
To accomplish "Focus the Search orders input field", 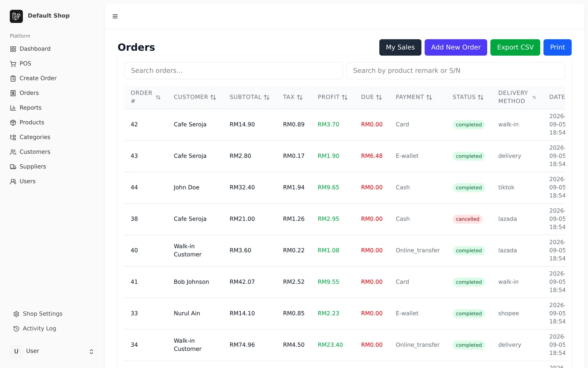I will [233, 71].
